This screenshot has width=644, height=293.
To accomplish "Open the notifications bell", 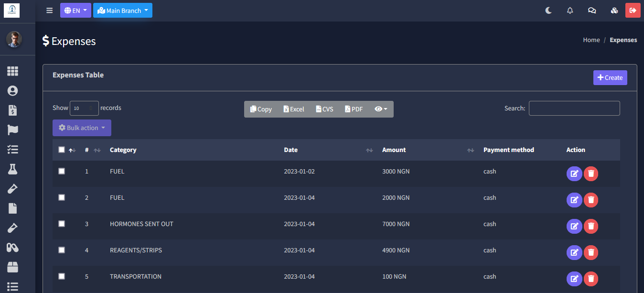I will [570, 11].
